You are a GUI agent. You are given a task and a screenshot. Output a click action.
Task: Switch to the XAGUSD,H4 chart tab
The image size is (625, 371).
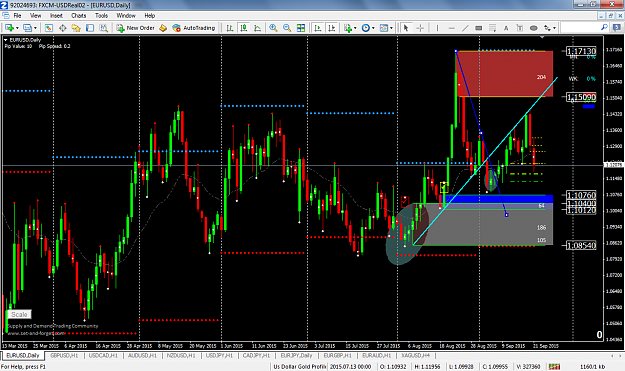[x=416, y=355]
